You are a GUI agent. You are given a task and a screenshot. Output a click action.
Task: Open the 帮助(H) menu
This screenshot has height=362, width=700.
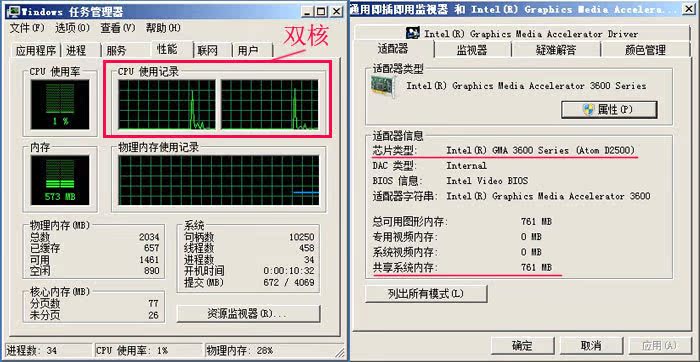point(163,28)
